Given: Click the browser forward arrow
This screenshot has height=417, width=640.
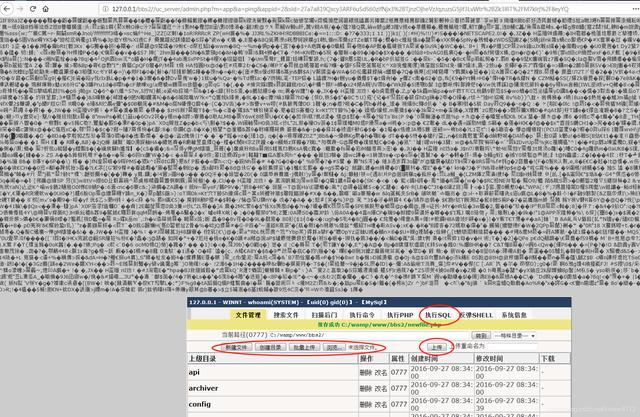Looking at the screenshot, I should coord(20,9).
